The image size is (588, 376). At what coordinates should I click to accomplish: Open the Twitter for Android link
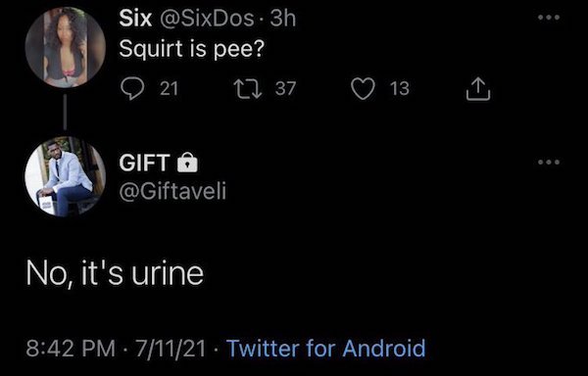(326, 348)
